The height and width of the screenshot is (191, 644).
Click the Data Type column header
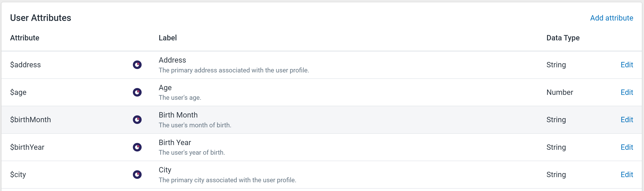(563, 38)
